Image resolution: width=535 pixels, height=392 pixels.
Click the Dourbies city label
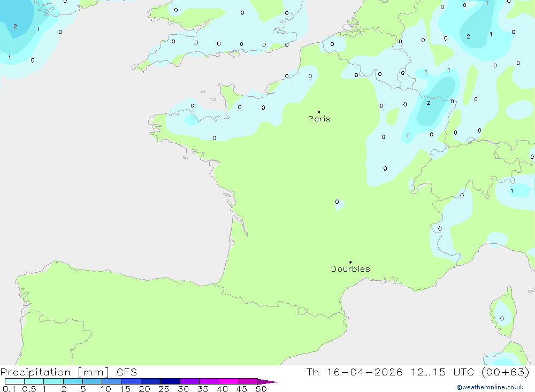(350, 269)
